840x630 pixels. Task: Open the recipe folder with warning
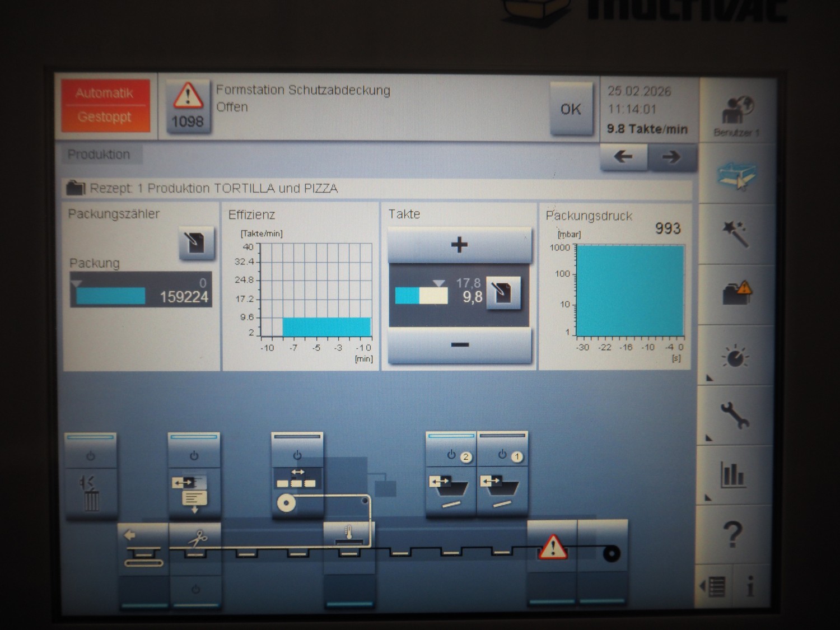click(x=736, y=293)
